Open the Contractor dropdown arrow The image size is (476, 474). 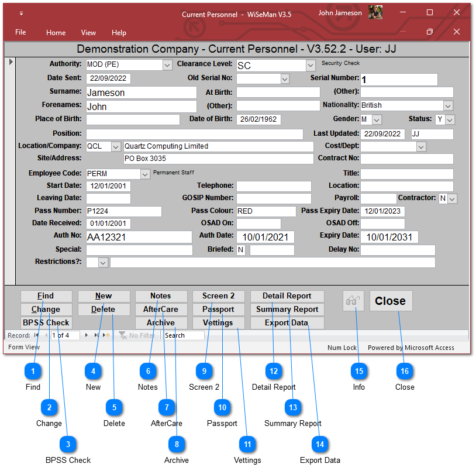click(452, 199)
